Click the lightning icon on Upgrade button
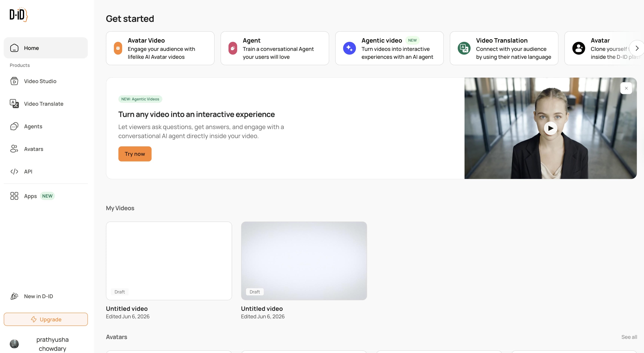The width and height of the screenshot is (644, 353). [34, 319]
